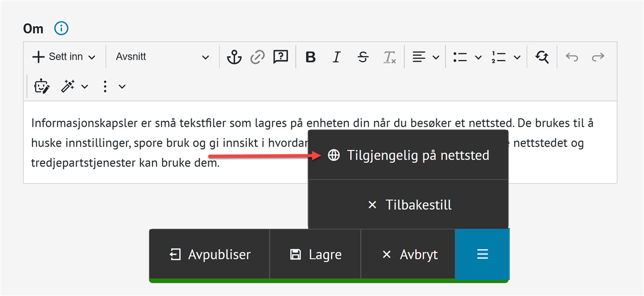Open the Avsnitt paragraph style dropdown
Viewport: 644px width, 296px height.
point(162,57)
